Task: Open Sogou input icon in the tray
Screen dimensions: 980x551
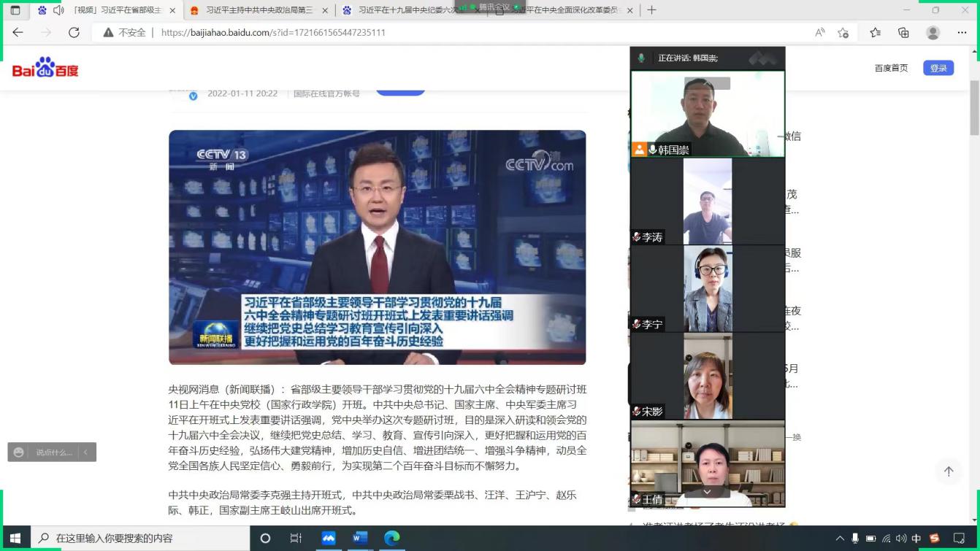Action: [934, 539]
